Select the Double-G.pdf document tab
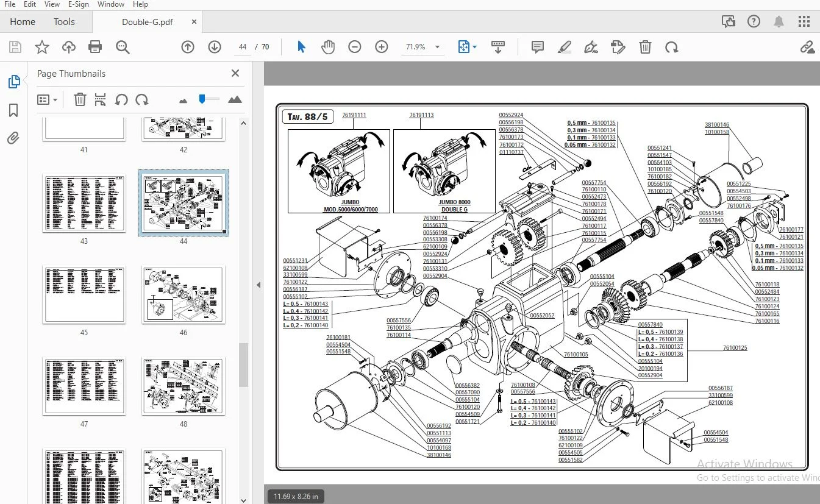Screen dimensions: 820x504 [148, 22]
